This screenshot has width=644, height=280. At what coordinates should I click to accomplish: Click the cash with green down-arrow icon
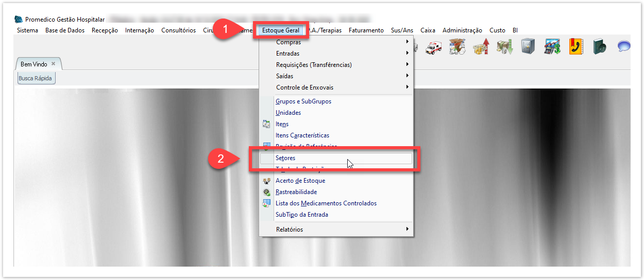[504, 47]
